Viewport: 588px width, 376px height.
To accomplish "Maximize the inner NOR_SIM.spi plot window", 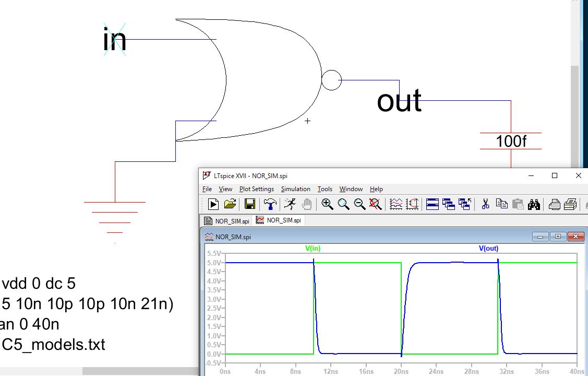I will 558,237.
